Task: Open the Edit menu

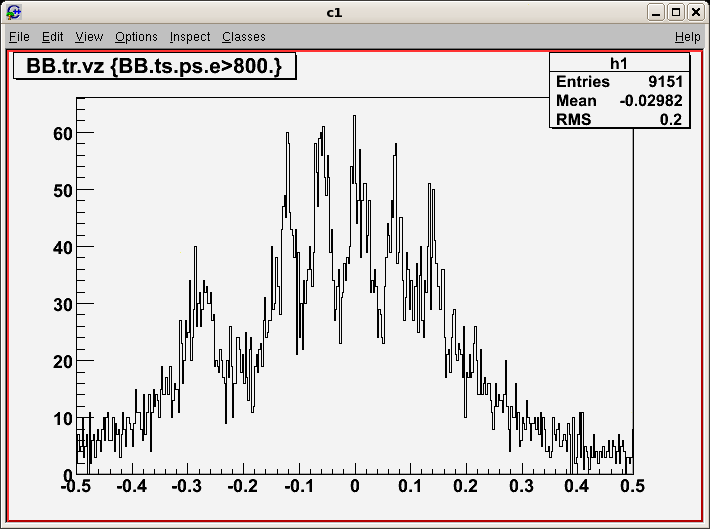Action: click(52, 37)
